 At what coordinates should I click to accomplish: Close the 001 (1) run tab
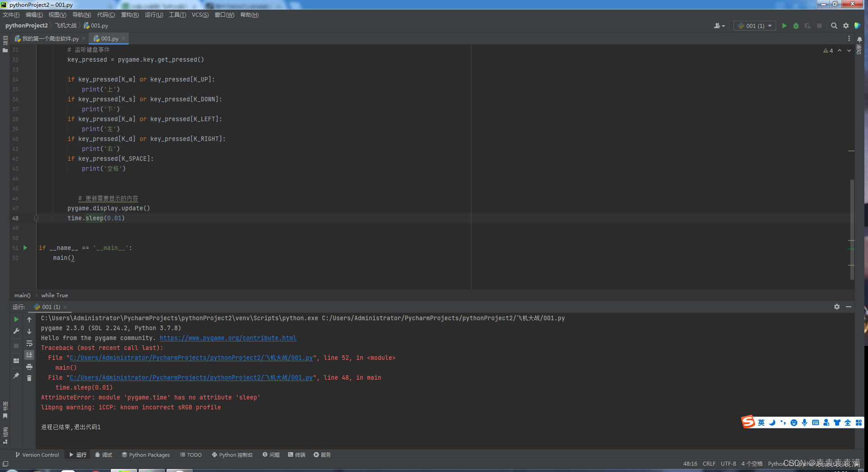pyautogui.click(x=65, y=307)
